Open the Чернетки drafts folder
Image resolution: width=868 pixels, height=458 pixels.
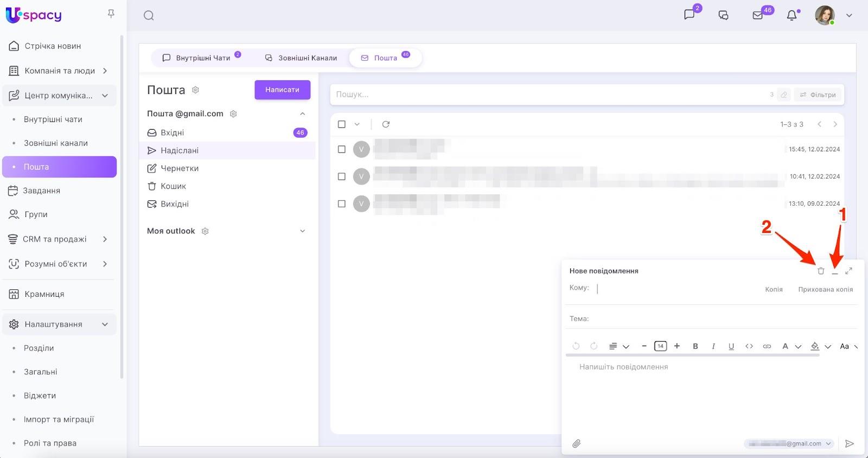tap(228, 169)
